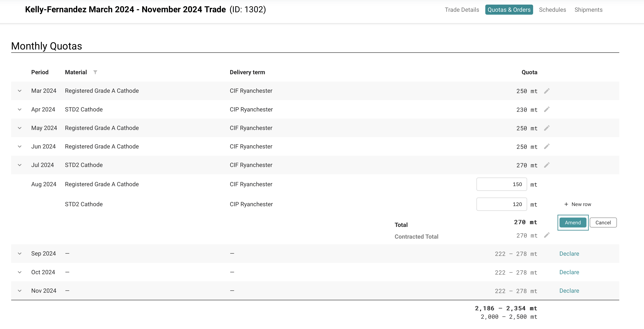Declare the Sep 2024 quota
The height and width of the screenshot is (329, 644).
(x=569, y=253)
